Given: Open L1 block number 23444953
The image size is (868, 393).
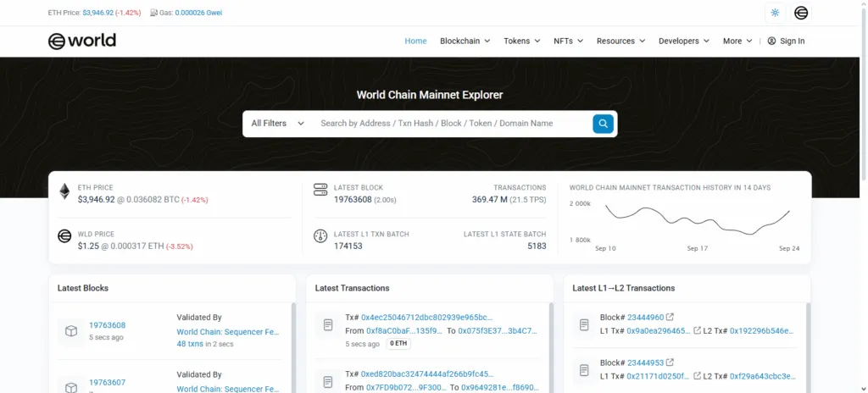Looking at the screenshot, I should (645, 363).
